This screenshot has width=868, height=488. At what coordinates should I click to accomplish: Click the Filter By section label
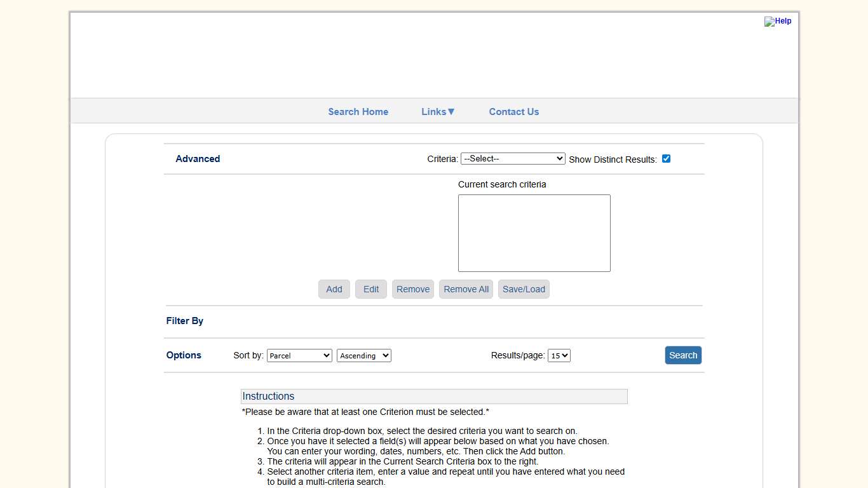(x=184, y=321)
